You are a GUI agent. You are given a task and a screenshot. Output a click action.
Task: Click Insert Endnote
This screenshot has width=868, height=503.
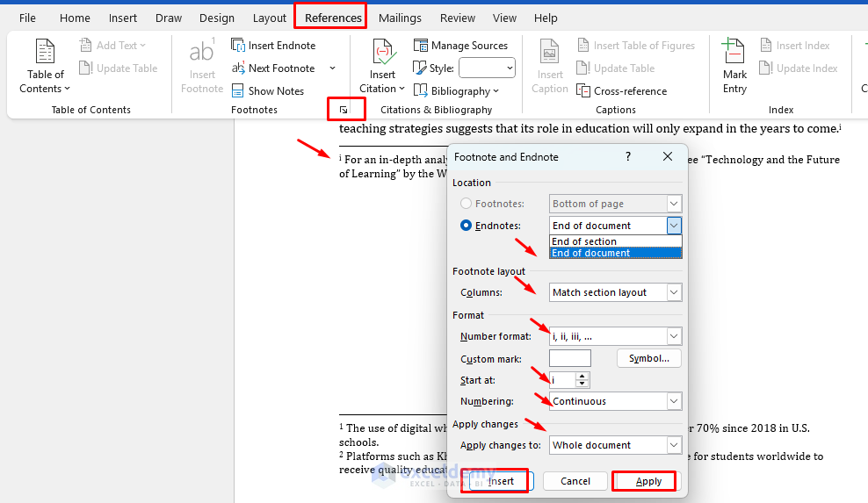pyautogui.click(x=273, y=46)
